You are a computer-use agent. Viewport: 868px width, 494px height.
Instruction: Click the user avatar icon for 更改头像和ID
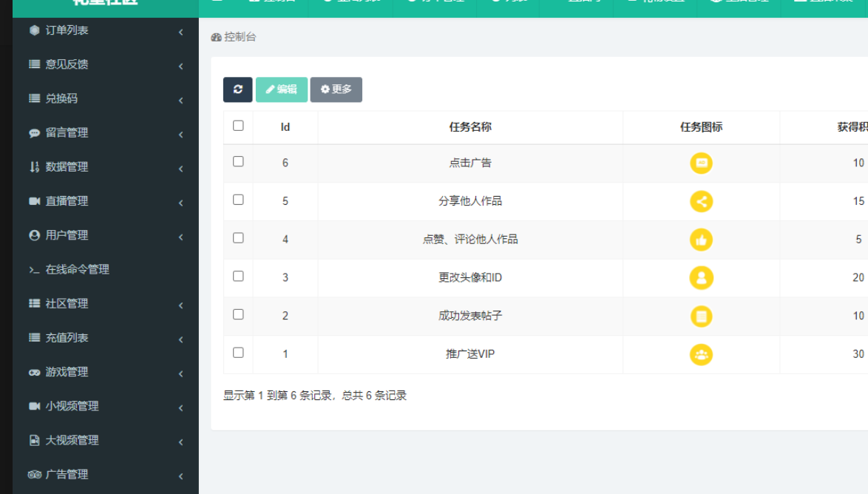(701, 278)
